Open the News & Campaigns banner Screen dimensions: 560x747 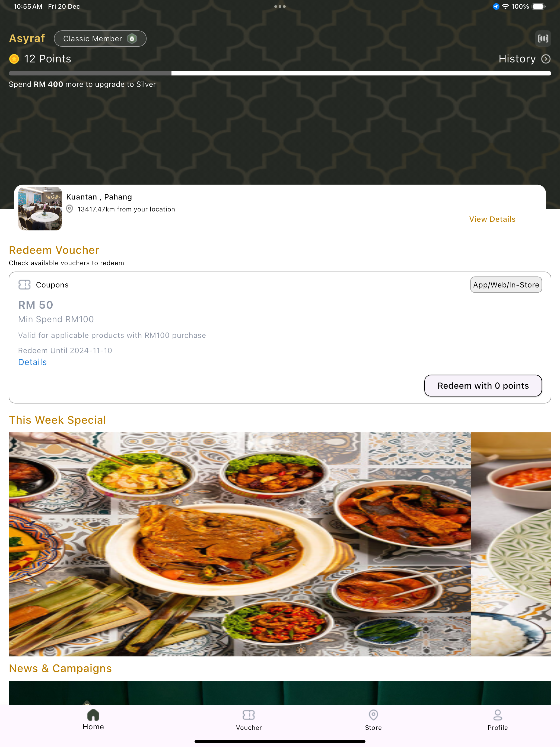tap(280, 692)
